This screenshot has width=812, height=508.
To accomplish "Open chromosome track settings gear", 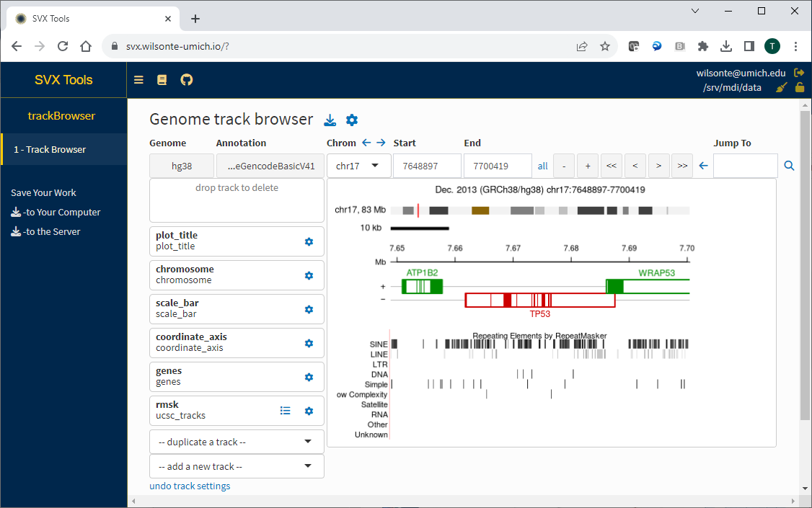I will 309,275.
